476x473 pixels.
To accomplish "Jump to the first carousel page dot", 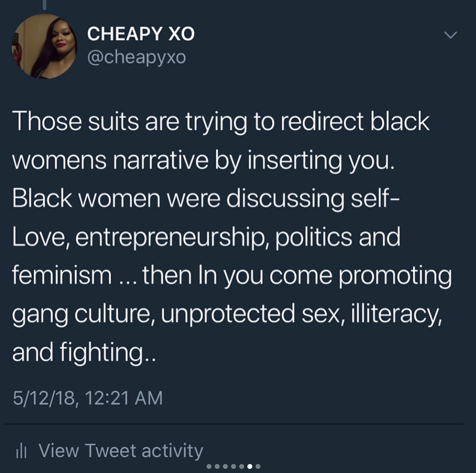I will (209, 466).
